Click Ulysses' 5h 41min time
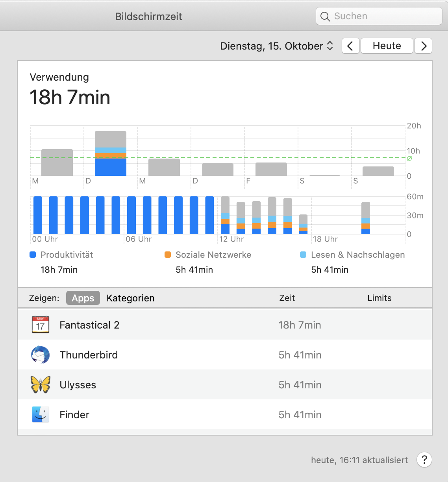The height and width of the screenshot is (482, 448). (x=300, y=385)
